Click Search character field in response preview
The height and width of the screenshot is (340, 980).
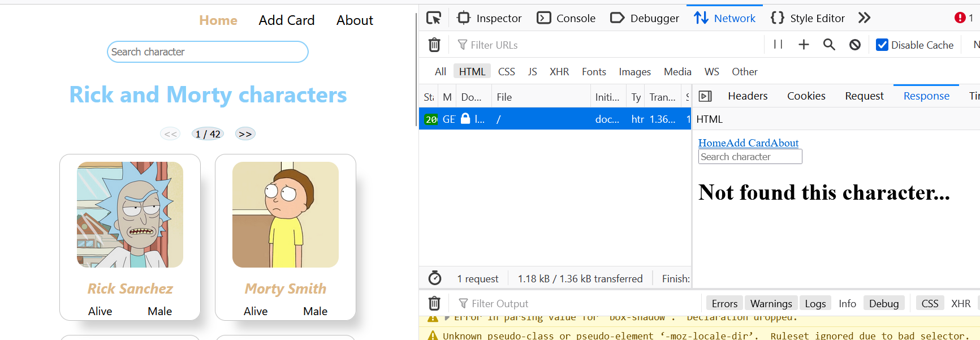click(x=750, y=157)
